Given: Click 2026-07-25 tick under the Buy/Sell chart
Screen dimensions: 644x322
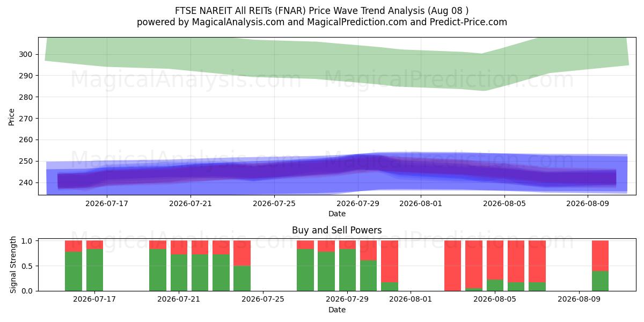Looking at the screenshot, I should tap(264, 299).
